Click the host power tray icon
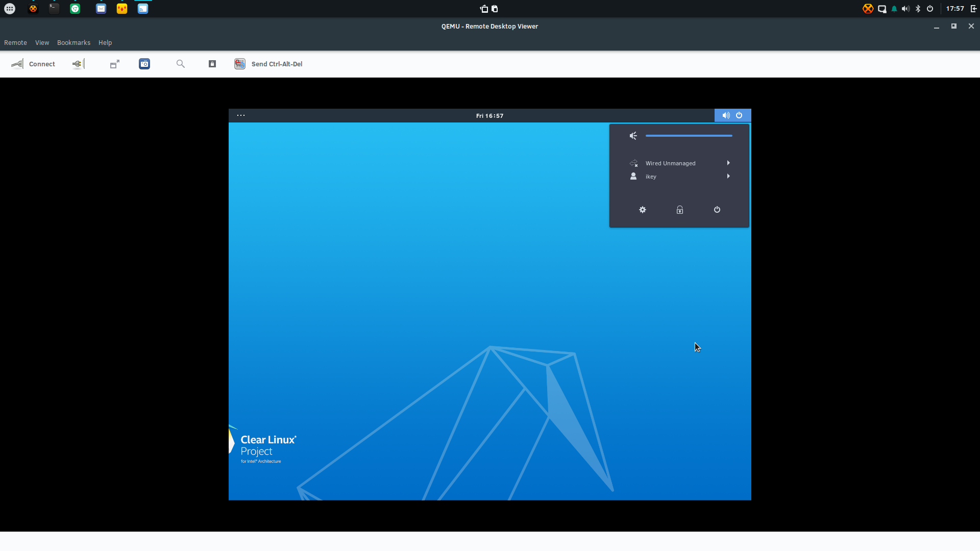 (x=930, y=9)
